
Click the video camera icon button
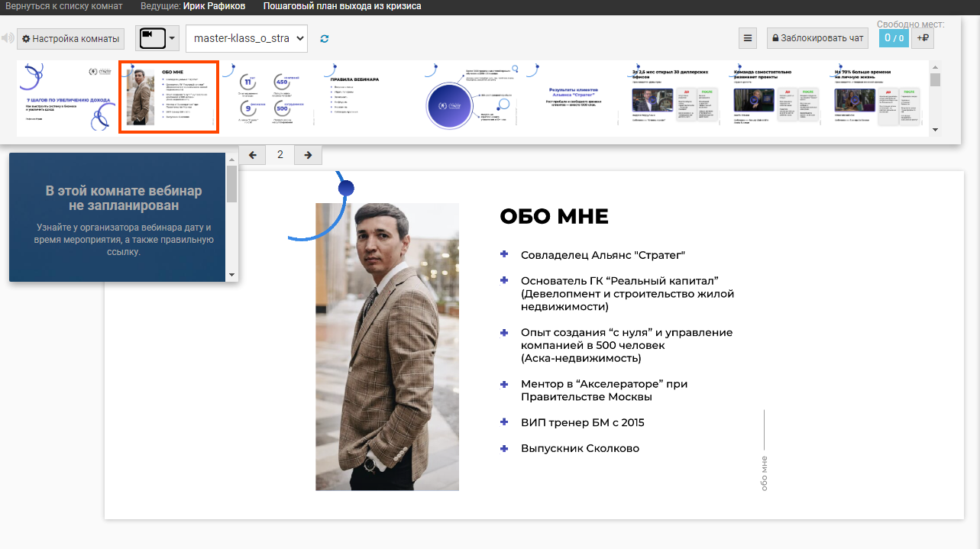pyautogui.click(x=151, y=38)
